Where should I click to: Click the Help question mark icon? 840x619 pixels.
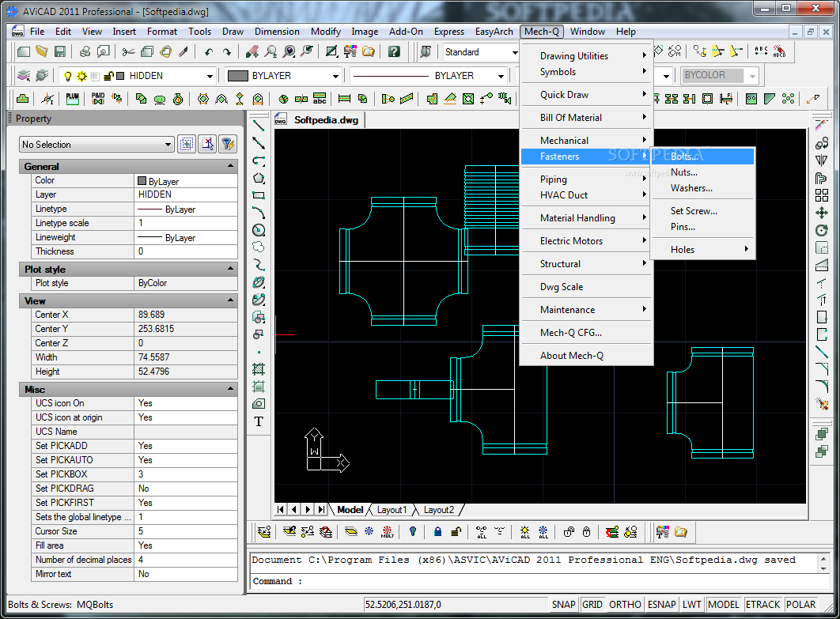point(394,52)
